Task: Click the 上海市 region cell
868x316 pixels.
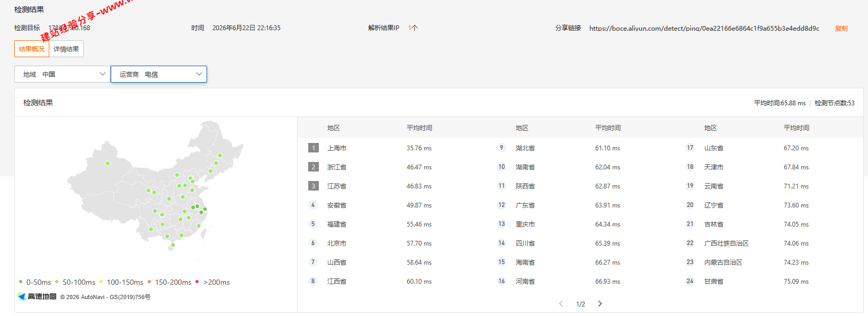Action: [337, 148]
